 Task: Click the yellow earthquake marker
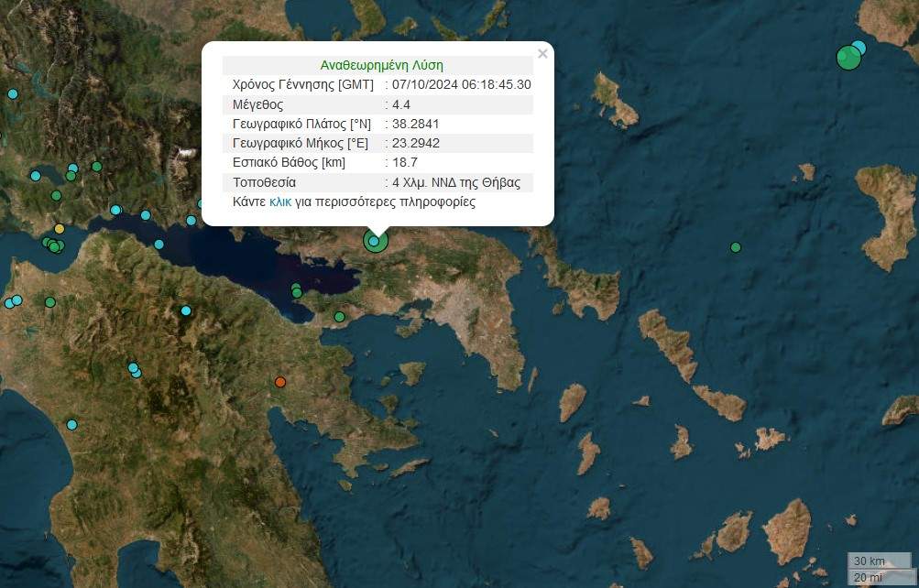coord(60,229)
